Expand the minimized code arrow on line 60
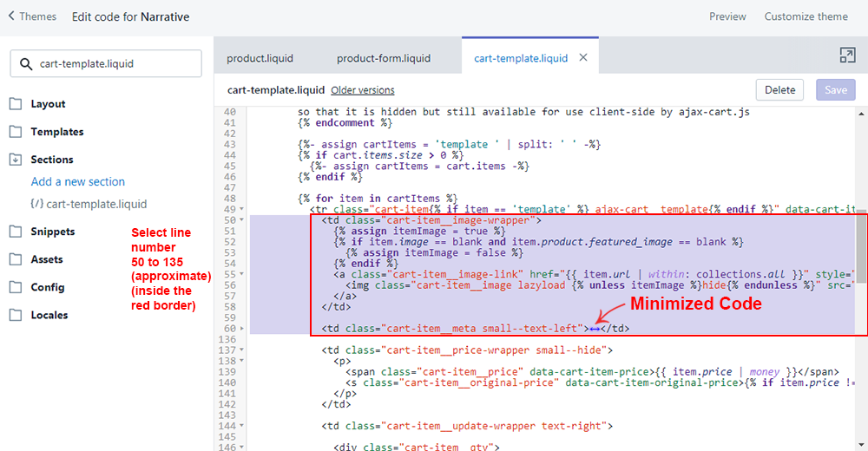The width and height of the screenshot is (868, 451). coord(595,329)
